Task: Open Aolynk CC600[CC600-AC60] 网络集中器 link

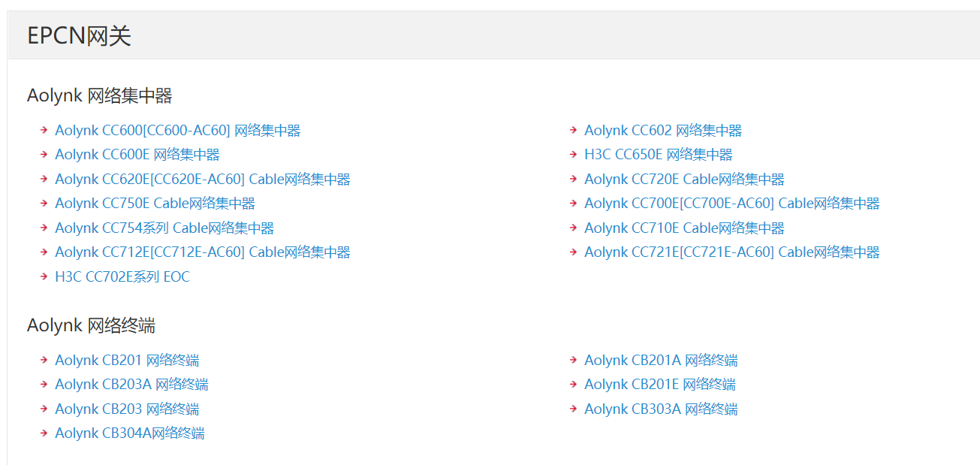Action: (177, 131)
